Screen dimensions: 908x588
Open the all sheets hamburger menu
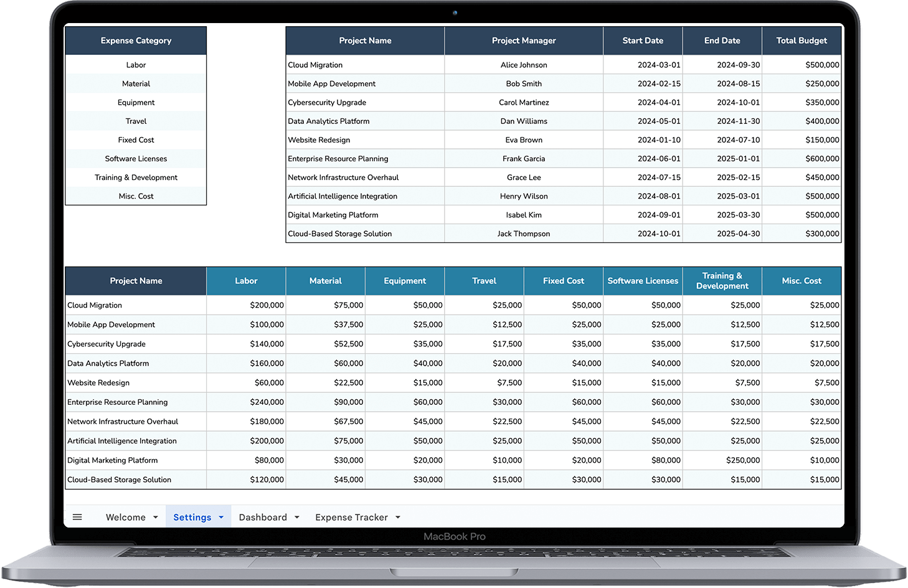[77, 517]
